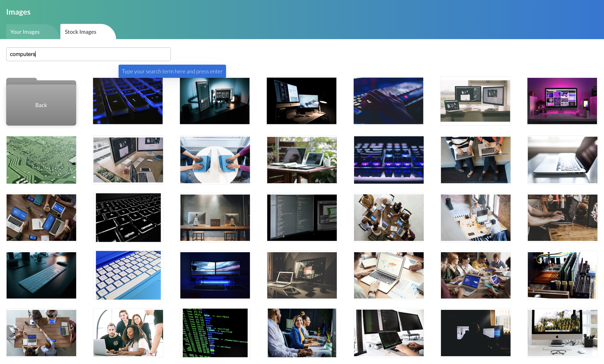
Task: Pick the laptops on outdoor garden table image
Action: click(x=302, y=160)
